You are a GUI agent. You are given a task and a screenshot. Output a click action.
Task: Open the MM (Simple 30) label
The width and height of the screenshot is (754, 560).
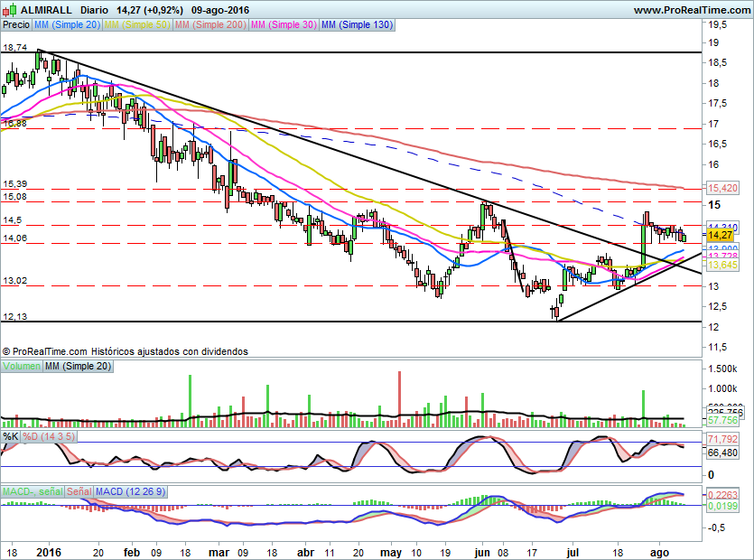click(284, 24)
